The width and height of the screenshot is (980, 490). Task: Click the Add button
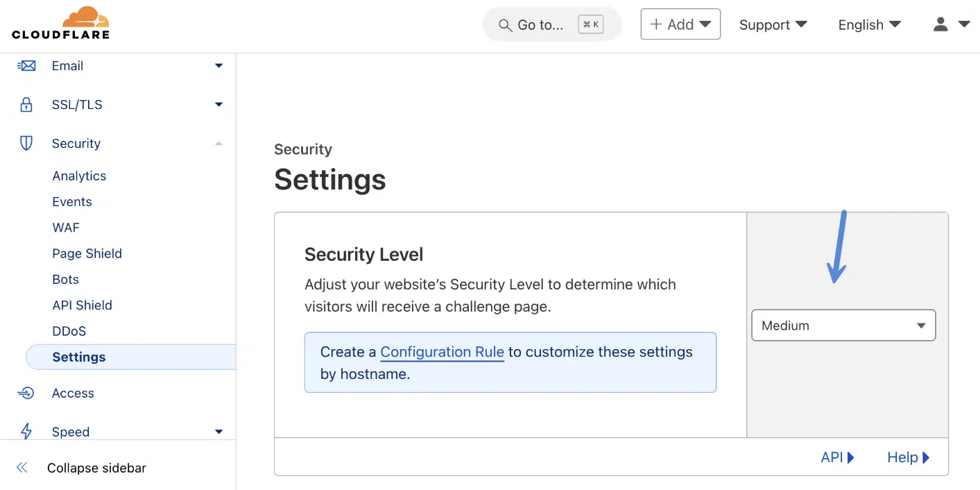click(x=680, y=24)
